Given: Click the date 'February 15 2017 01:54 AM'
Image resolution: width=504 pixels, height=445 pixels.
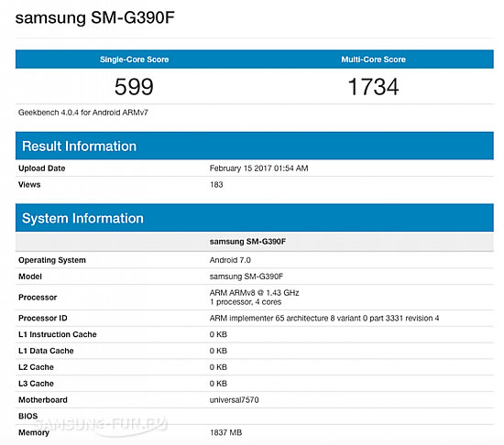Looking at the screenshot, I should coord(258,168).
